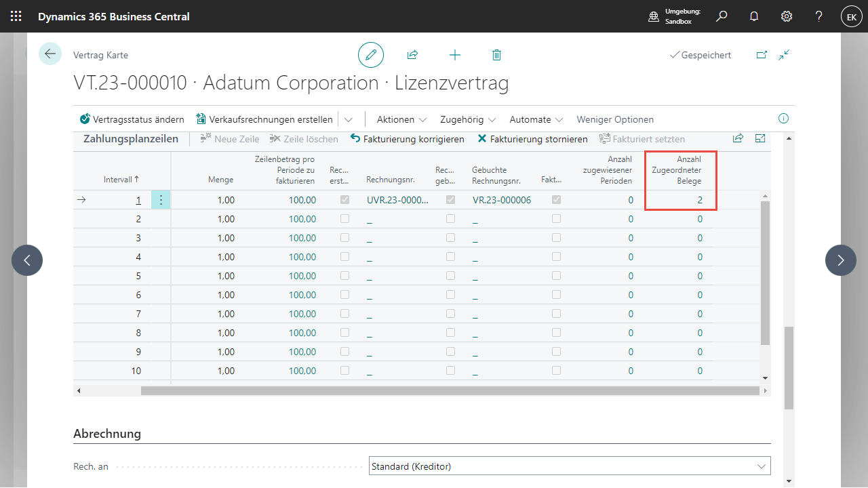868x488 pixels.
Task: Click the trash can delete icon
Action: pos(496,55)
